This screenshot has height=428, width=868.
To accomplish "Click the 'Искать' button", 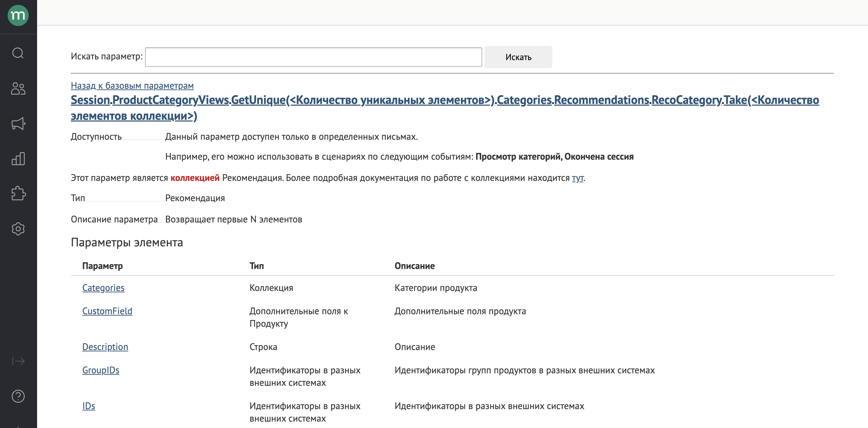I will [518, 57].
